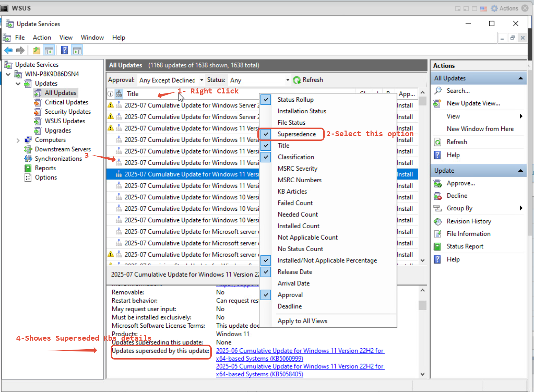Expand the Computers tree node
This screenshot has height=392, width=534.
tap(18, 140)
